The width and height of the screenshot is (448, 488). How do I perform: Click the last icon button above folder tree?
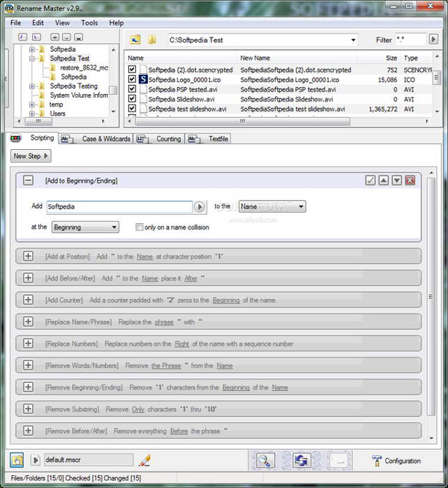[78, 37]
